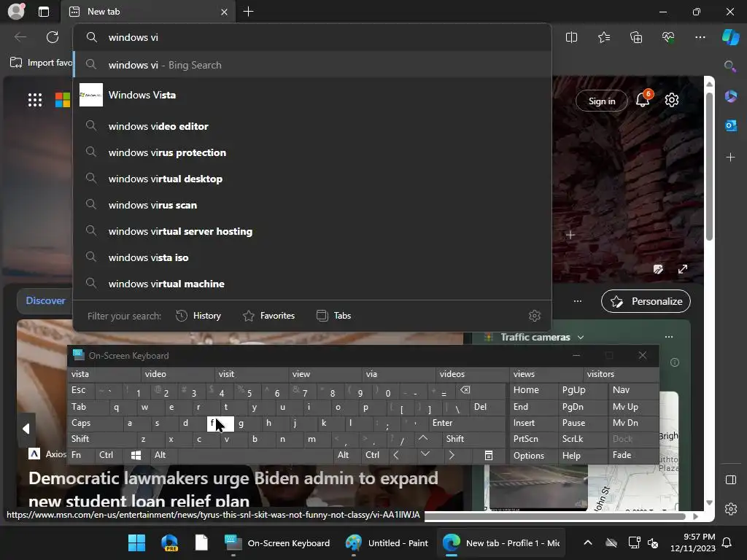Viewport: 747px width, 560px height.
Task: Select the Discover feed tab
Action: pyautogui.click(x=45, y=301)
